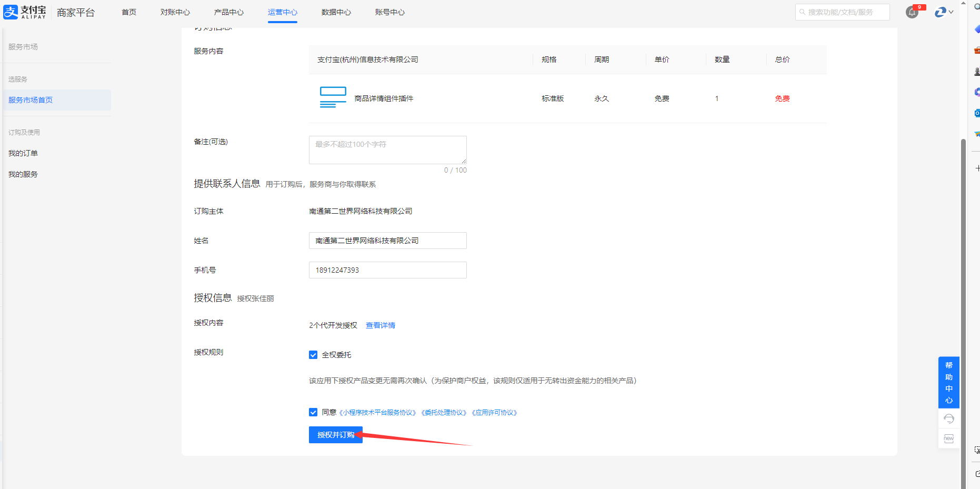
Task: Open the 产品中心 menu
Action: tap(228, 12)
